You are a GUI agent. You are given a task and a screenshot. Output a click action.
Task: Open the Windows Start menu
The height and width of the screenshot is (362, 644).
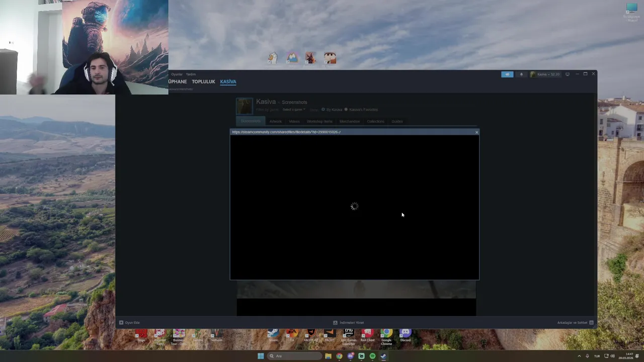[261, 356]
